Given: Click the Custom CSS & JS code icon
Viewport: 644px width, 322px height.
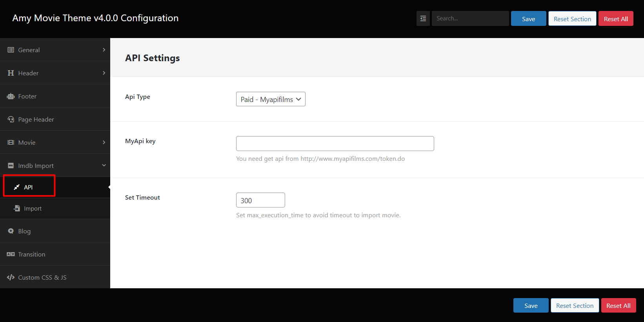Looking at the screenshot, I should click(11, 277).
